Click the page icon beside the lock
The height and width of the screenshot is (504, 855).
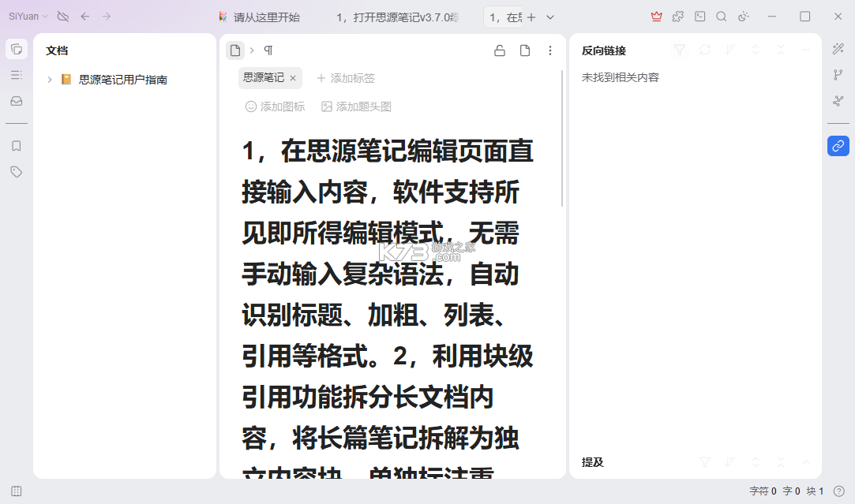(x=524, y=50)
